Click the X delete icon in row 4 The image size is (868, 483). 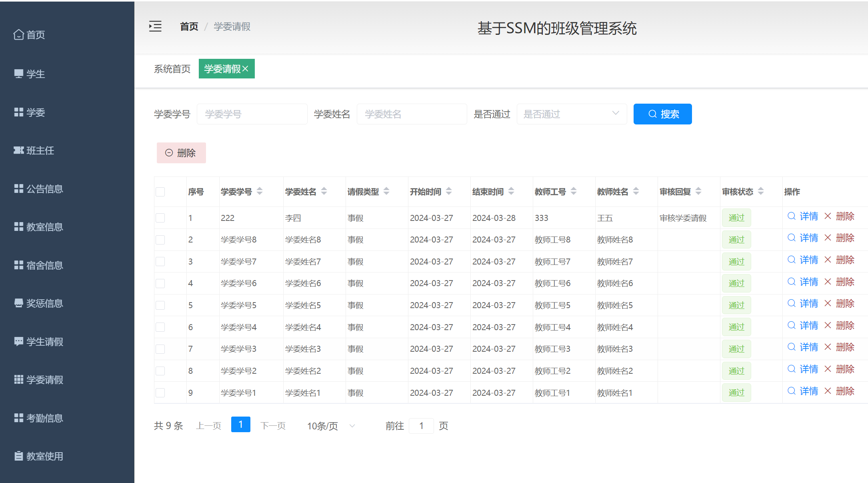tap(828, 282)
